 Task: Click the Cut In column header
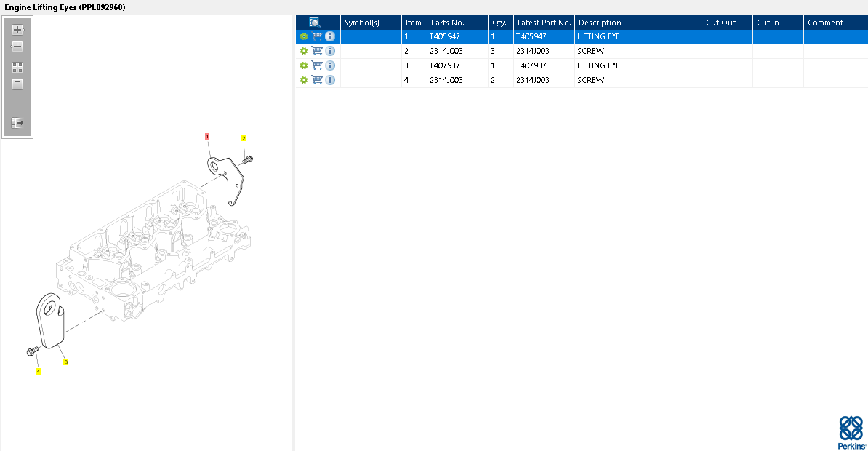click(x=779, y=23)
